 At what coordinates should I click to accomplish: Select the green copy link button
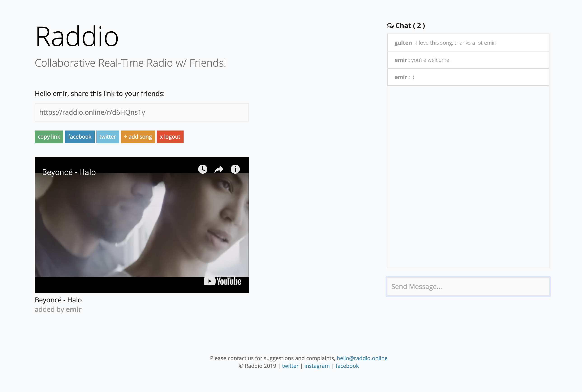[x=49, y=137]
